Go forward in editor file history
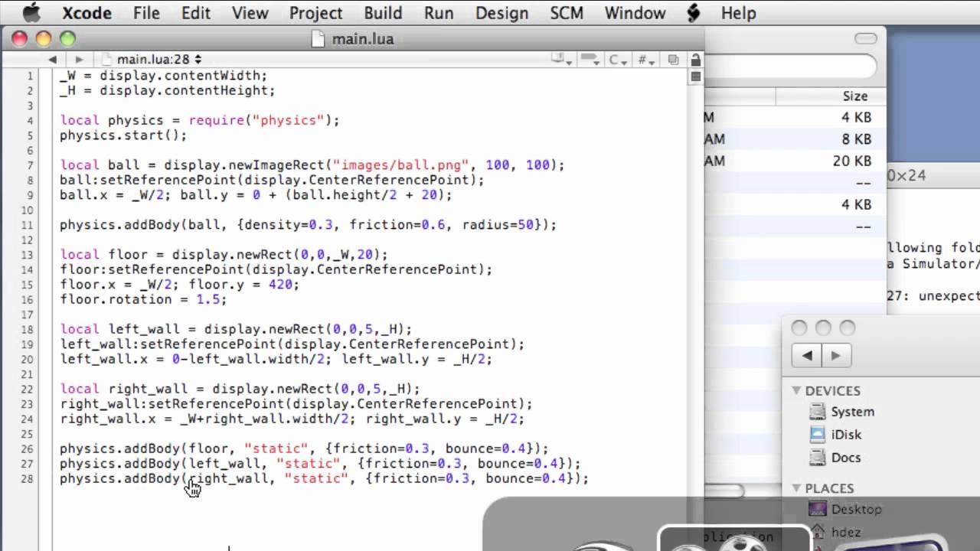This screenshot has width=980, height=551. tap(78, 59)
